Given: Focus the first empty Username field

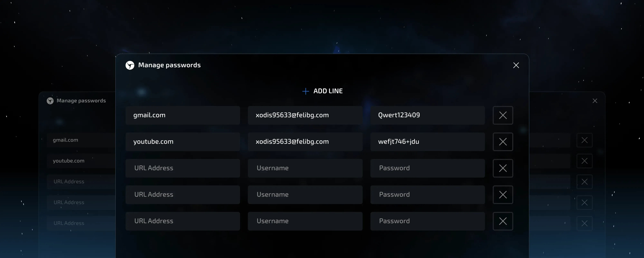Looking at the screenshot, I should (x=305, y=168).
